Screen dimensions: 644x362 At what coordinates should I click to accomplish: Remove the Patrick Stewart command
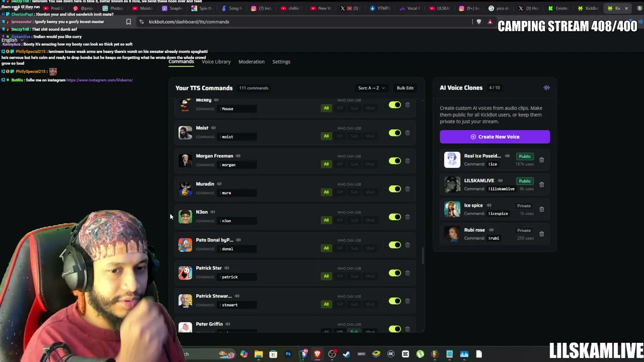[x=408, y=301]
